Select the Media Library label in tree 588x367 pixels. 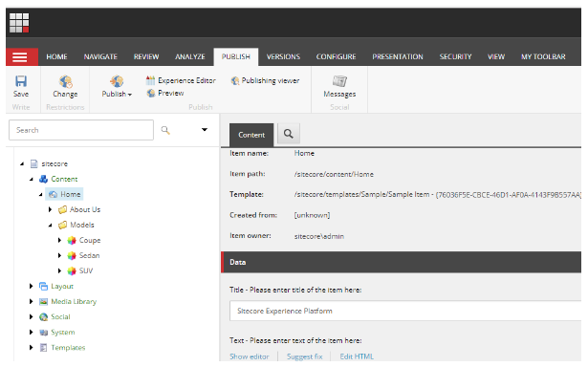[74, 302]
